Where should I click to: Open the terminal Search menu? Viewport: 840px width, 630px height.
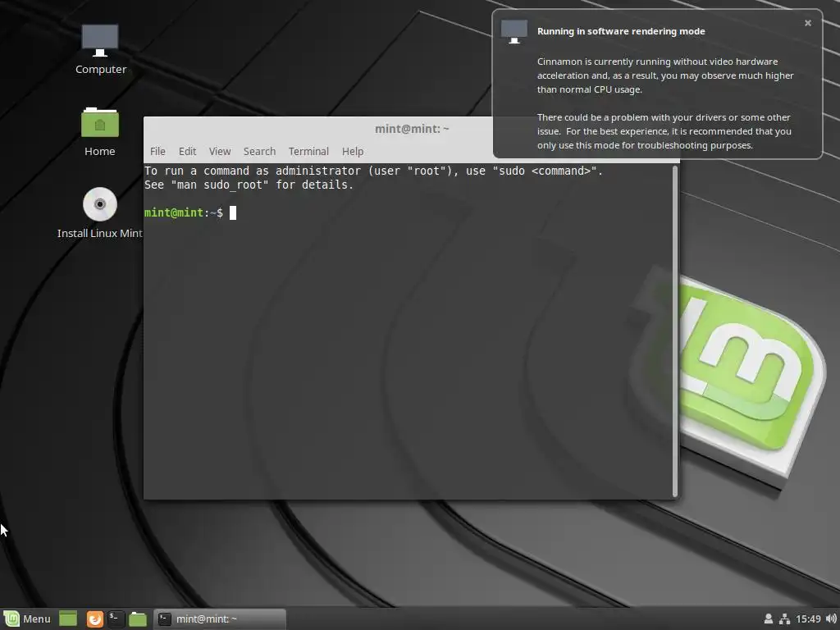click(x=259, y=152)
